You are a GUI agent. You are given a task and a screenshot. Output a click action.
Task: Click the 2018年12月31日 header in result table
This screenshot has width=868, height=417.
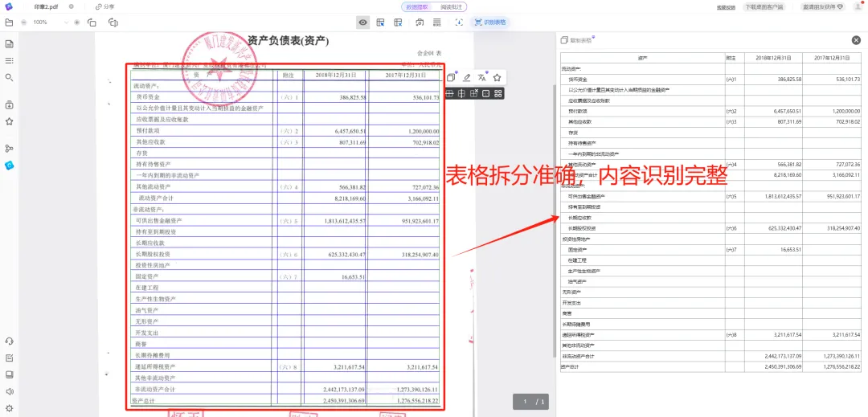tap(774, 58)
